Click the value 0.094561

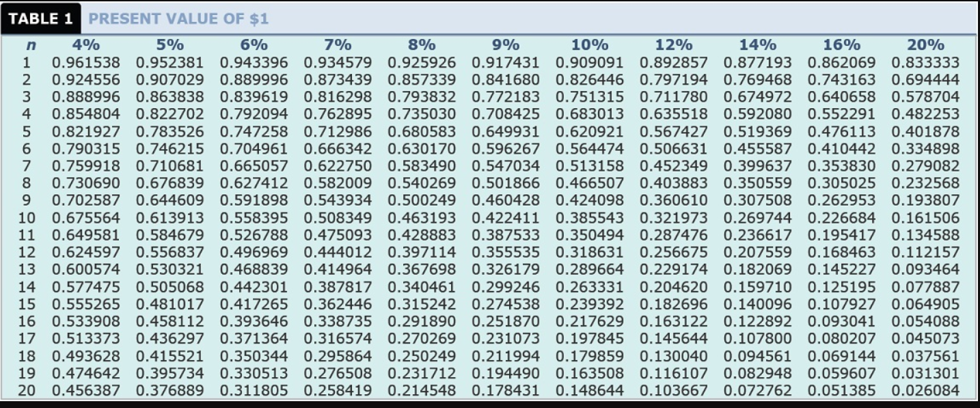[x=758, y=356]
